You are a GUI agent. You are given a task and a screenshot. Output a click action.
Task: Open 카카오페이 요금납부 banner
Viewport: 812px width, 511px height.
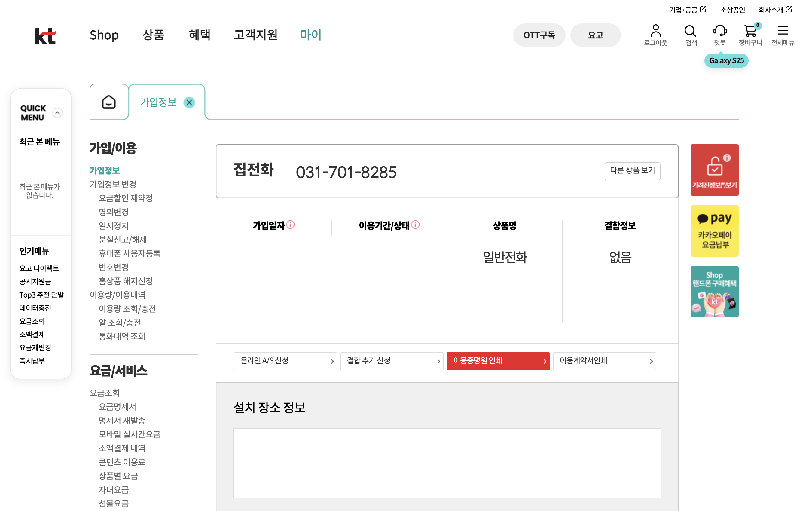coord(714,231)
